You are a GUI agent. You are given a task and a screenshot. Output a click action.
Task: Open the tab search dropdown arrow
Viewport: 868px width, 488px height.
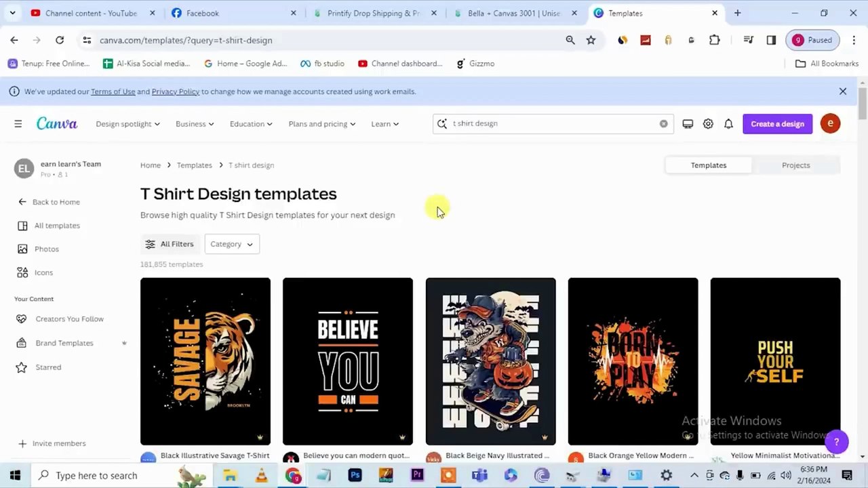point(12,13)
